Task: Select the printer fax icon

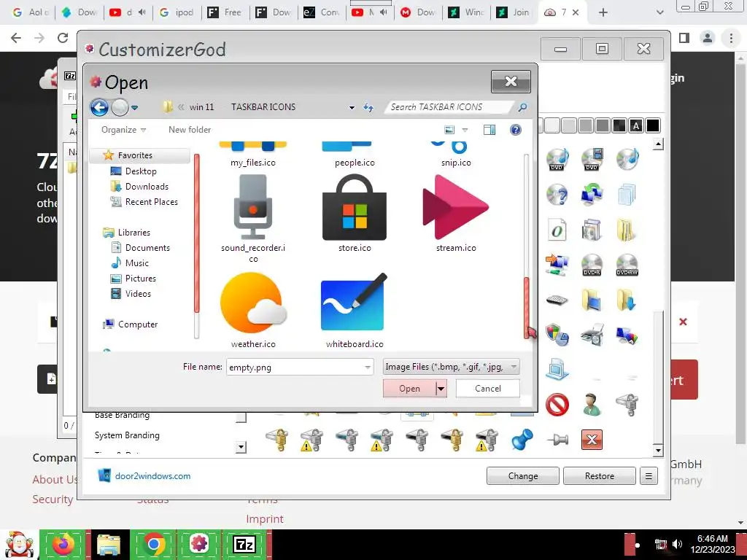Action: pos(592,335)
